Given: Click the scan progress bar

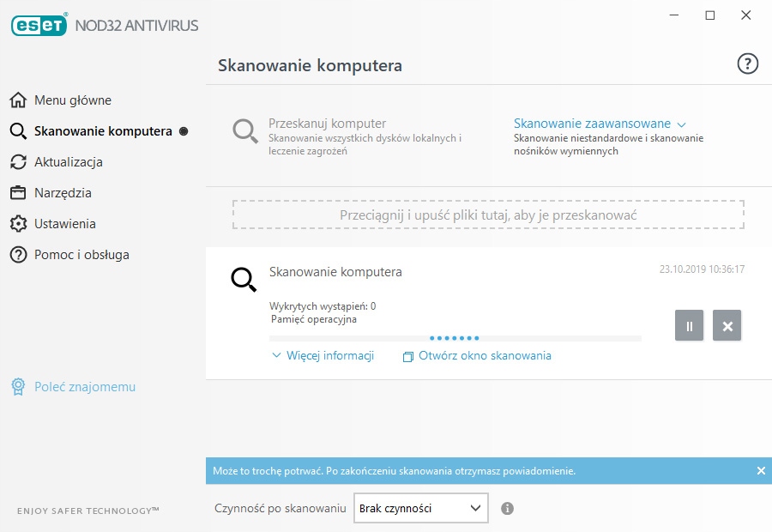Looking at the screenshot, I should (x=455, y=339).
